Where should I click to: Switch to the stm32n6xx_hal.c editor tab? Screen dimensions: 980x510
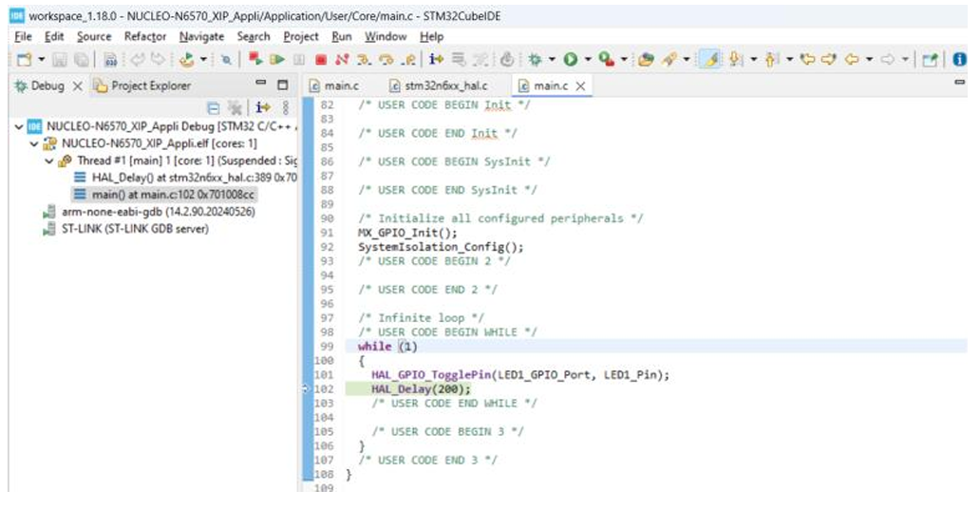click(438, 85)
